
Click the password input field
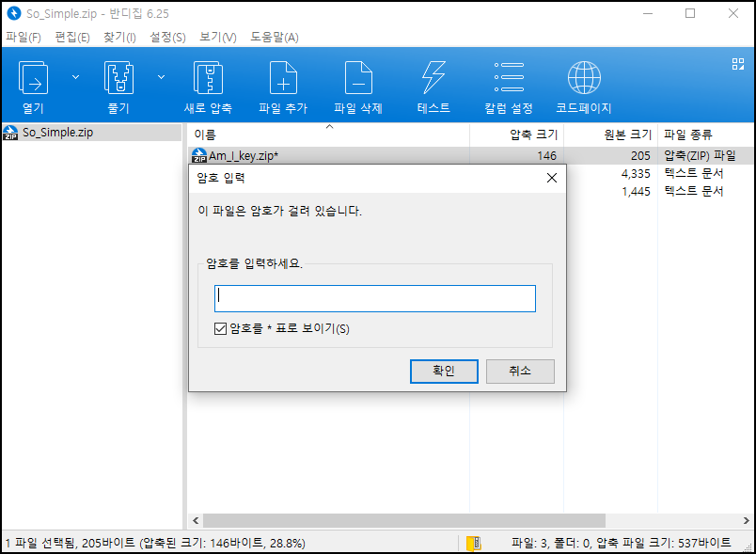375,298
